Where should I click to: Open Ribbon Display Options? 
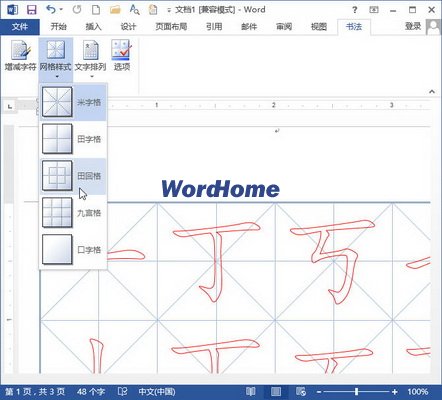374,10
